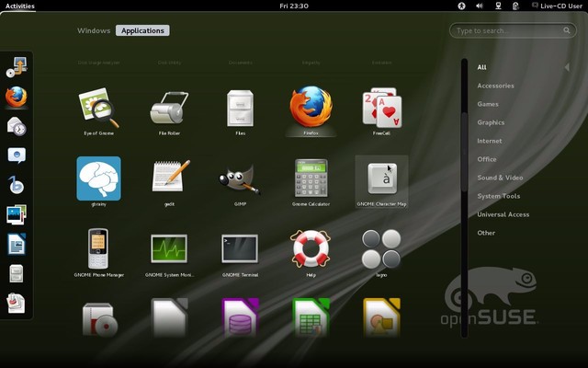Screen dimensions: 588x368
Task: Click the padlock indicator in top bar
Action: 516,6
